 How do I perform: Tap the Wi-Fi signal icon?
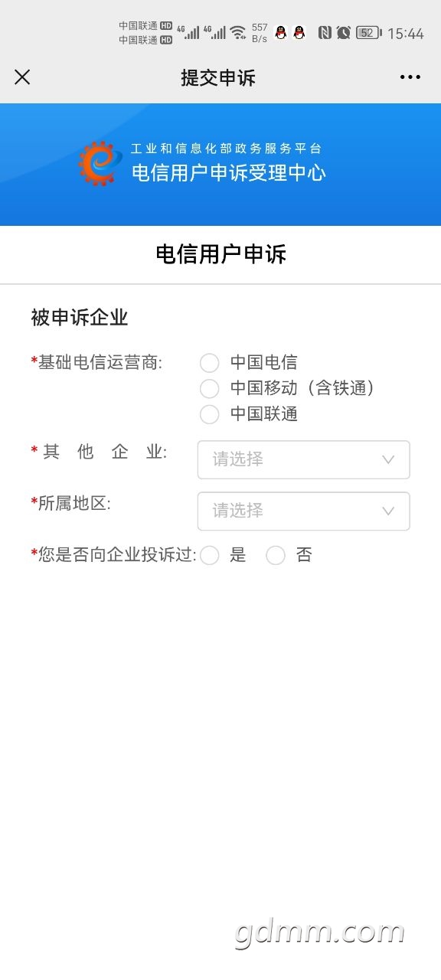tap(238, 33)
